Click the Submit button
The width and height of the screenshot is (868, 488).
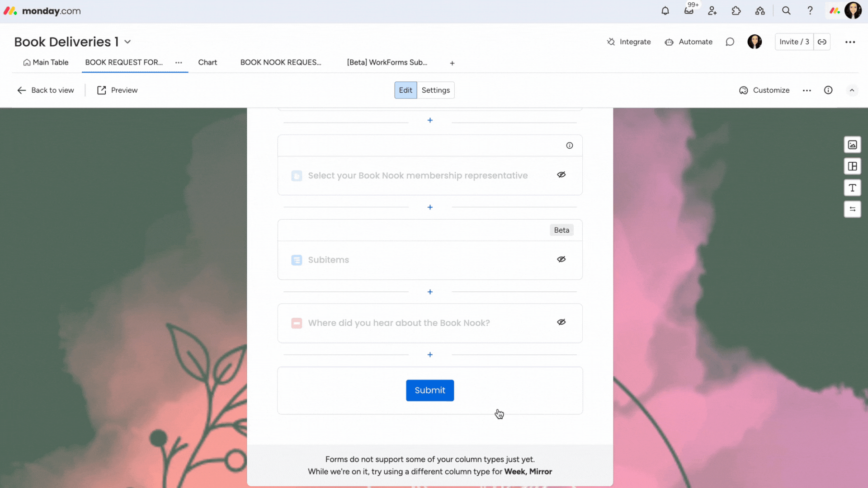[429, 390]
